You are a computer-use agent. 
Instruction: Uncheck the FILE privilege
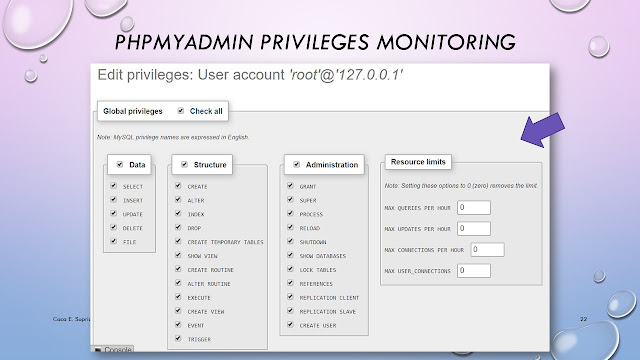pyautogui.click(x=113, y=241)
